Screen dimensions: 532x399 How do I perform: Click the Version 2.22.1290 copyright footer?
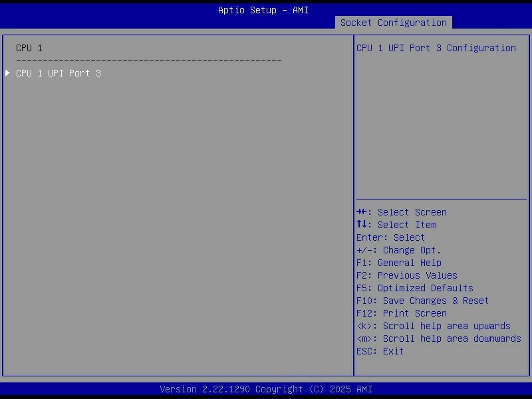pos(266,389)
